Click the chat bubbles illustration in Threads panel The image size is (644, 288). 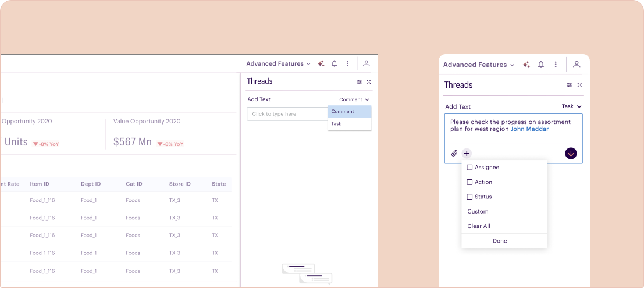point(307,274)
